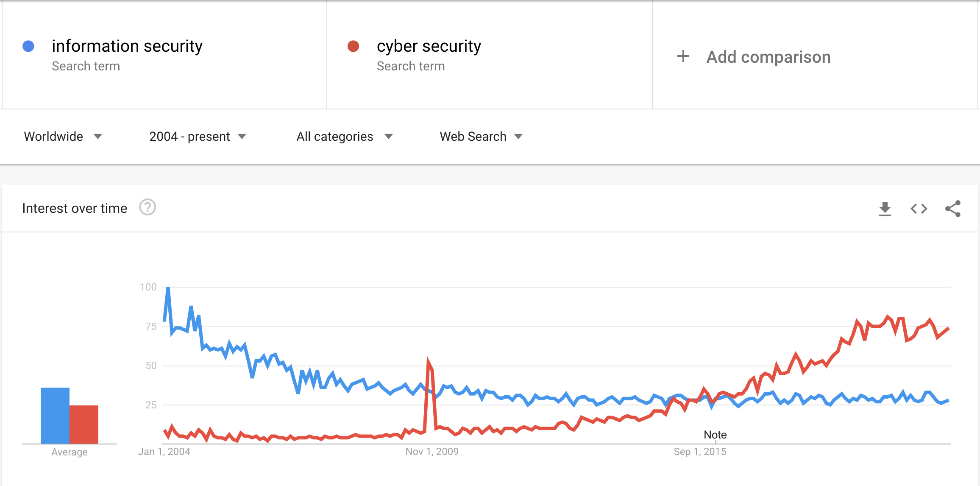Click the blue information security dot

click(28, 46)
